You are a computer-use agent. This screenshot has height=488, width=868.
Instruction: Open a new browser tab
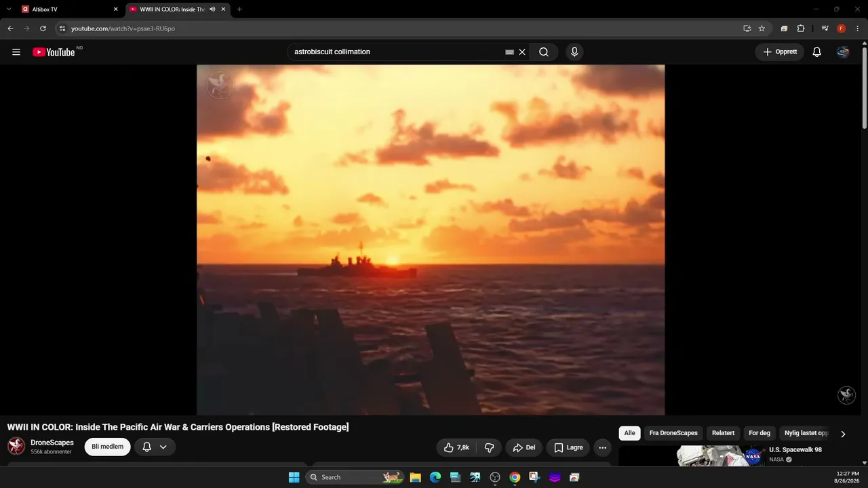pyautogui.click(x=239, y=9)
